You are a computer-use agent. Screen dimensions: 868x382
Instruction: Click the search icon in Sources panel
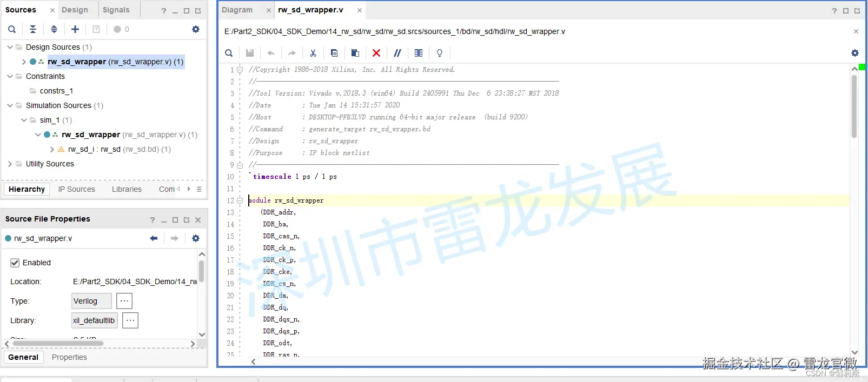[x=12, y=29]
